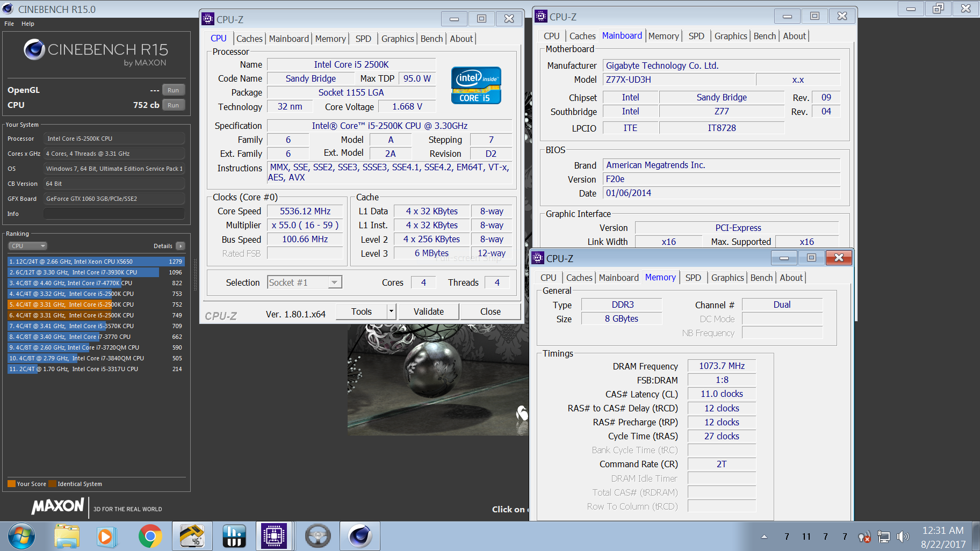Screen dimensions: 980x551
Task: Click the DRAM Frequency 1073.7 MHz value
Action: [x=722, y=366]
